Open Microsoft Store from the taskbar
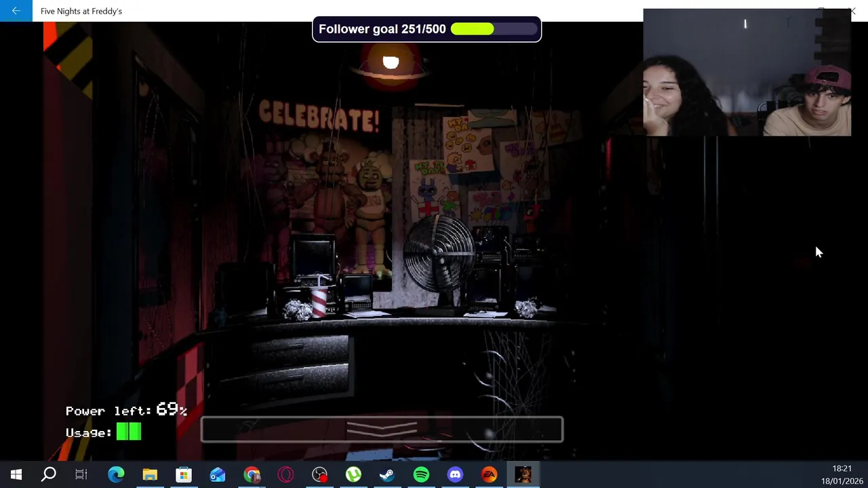 (x=184, y=474)
